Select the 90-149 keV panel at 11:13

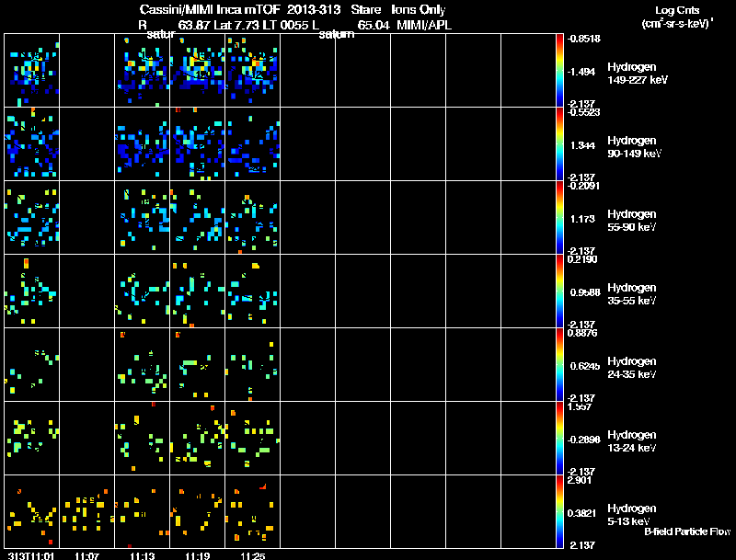[143, 144]
